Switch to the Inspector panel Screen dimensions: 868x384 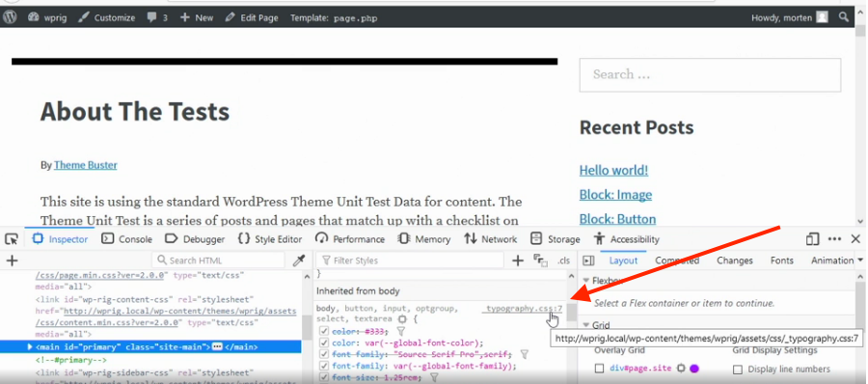pyautogui.click(x=60, y=239)
